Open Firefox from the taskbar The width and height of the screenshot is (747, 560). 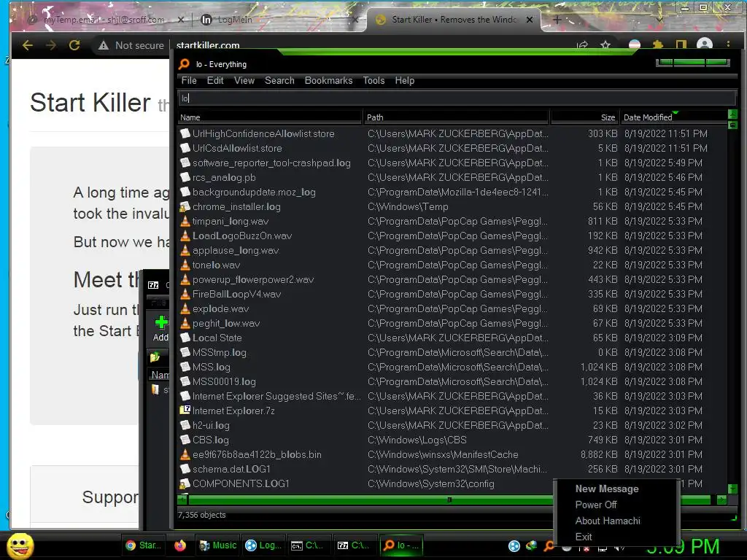179,545
